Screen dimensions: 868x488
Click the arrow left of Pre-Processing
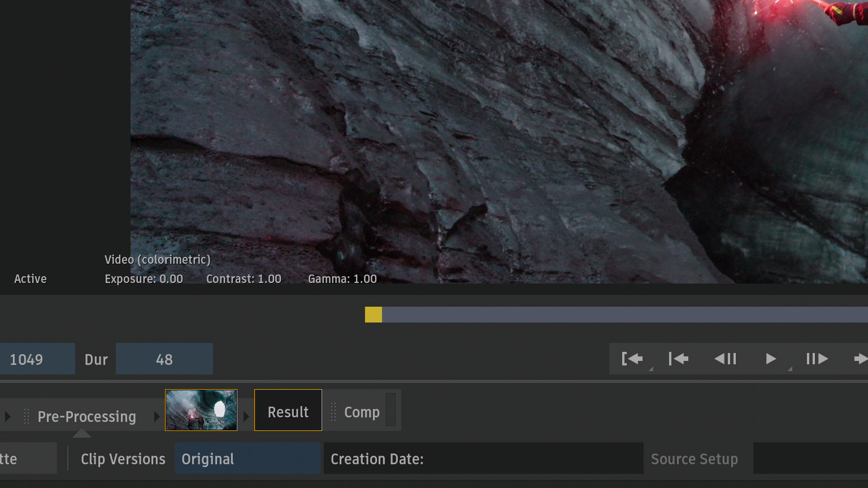pos(7,417)
